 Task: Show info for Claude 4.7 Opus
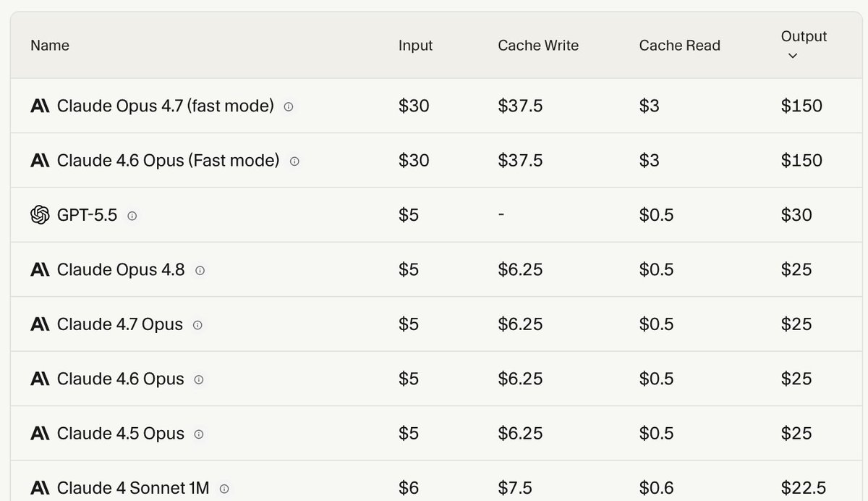coord(197,325)
